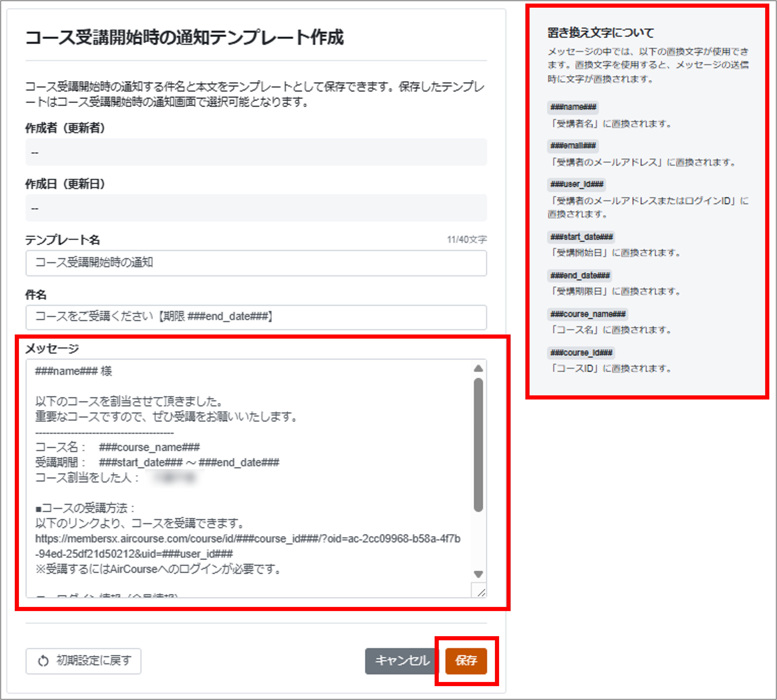Click into the 件名 subject field

point(256,317)
